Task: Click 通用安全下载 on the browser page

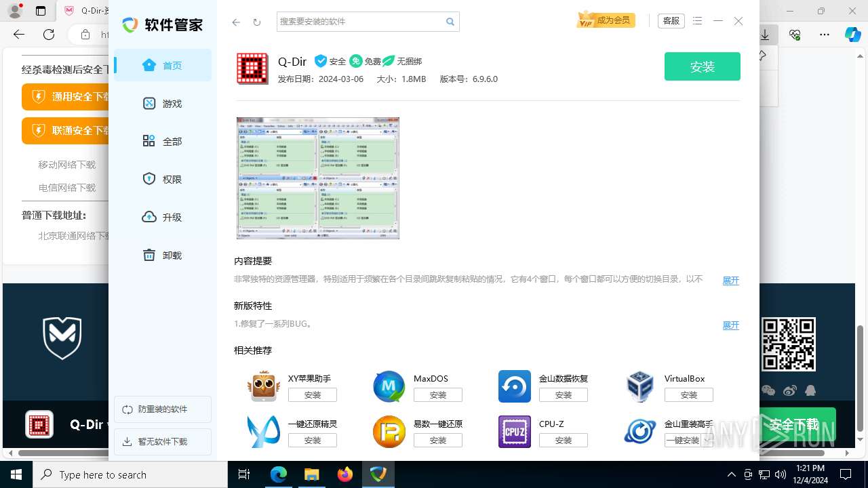Action: (x=66, y=97)
